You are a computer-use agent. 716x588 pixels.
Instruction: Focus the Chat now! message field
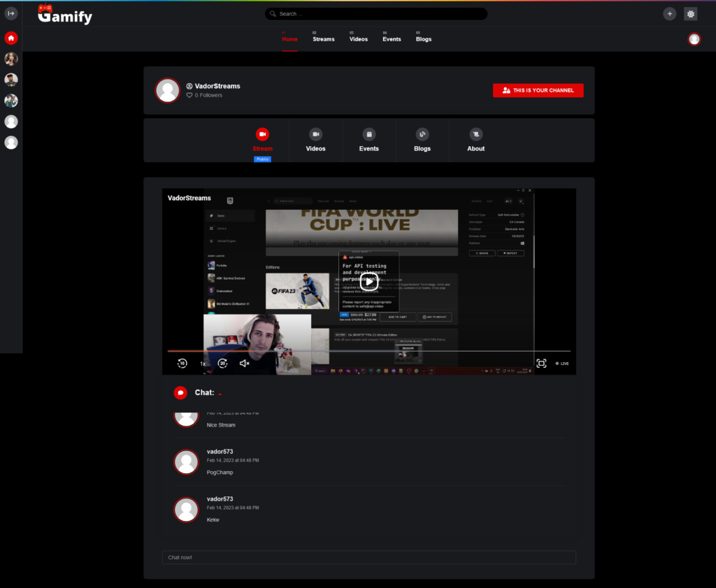click(369, 557)
